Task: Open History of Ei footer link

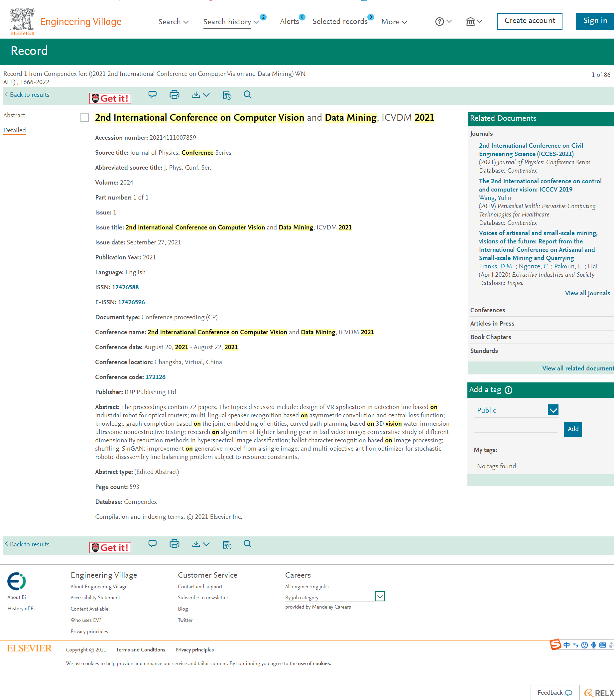Action: tap(21, 609)
